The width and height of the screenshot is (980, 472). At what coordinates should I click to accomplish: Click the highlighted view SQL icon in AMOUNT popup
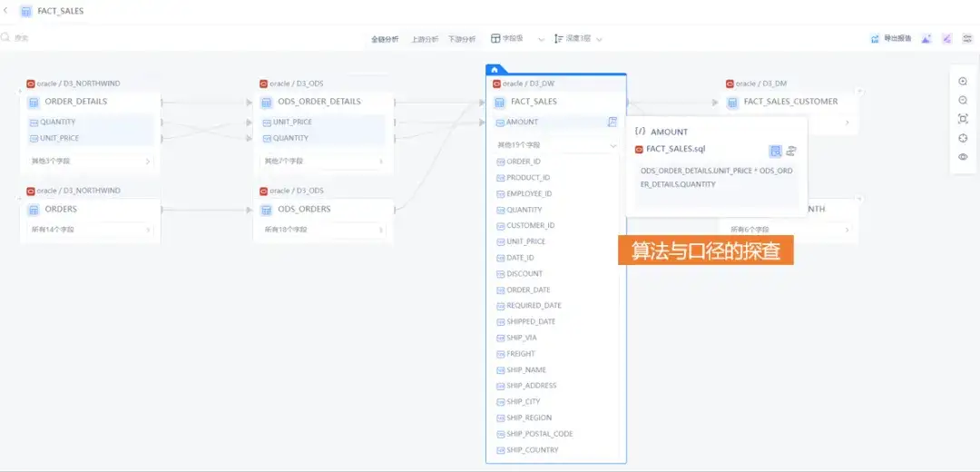click(776, 151)
